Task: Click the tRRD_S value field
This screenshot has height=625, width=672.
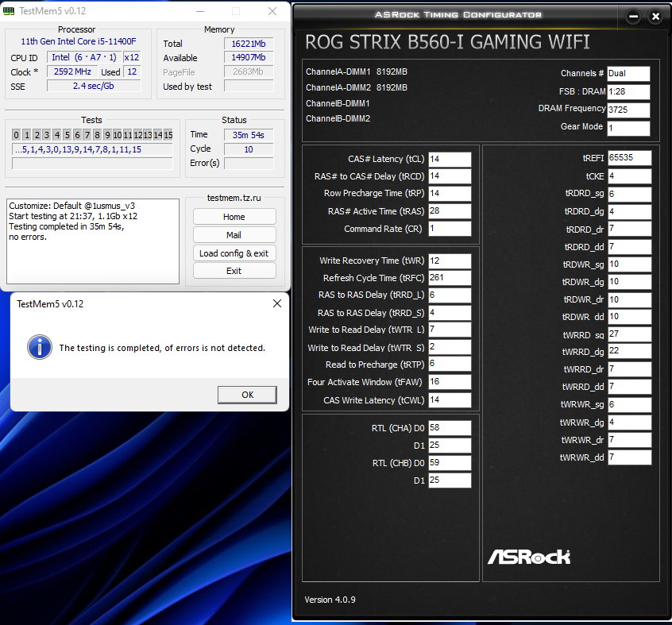Action: [450, 313]
